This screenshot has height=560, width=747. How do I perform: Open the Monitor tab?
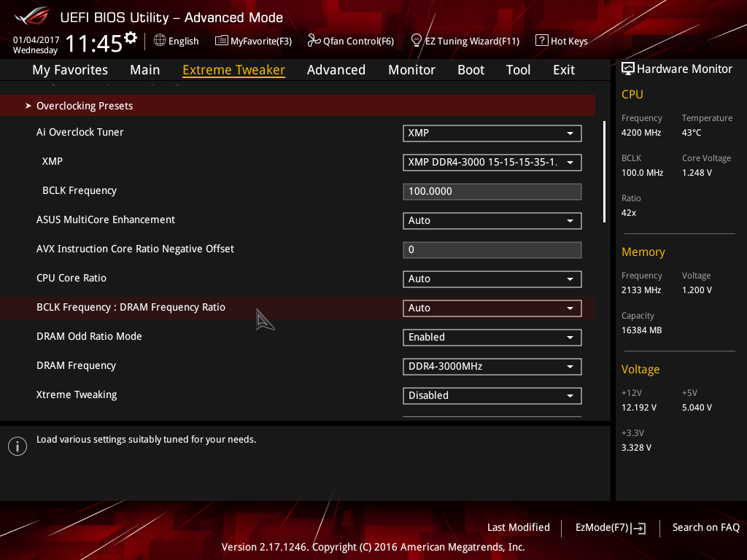(411, 70)
